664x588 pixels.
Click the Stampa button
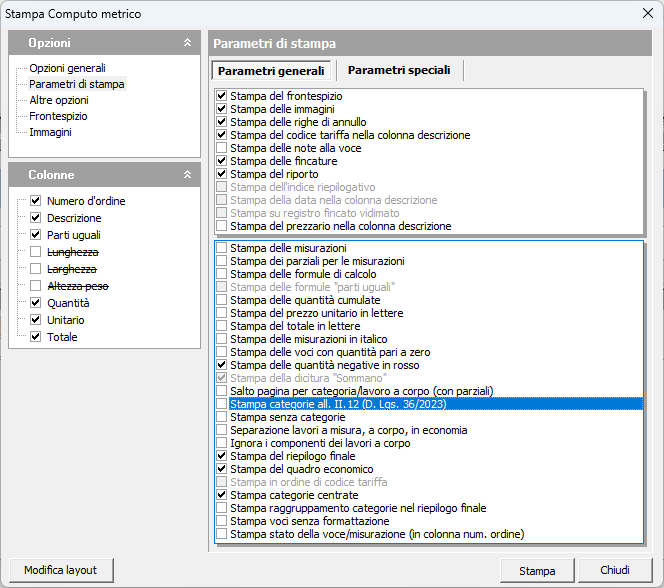[537, 571]
